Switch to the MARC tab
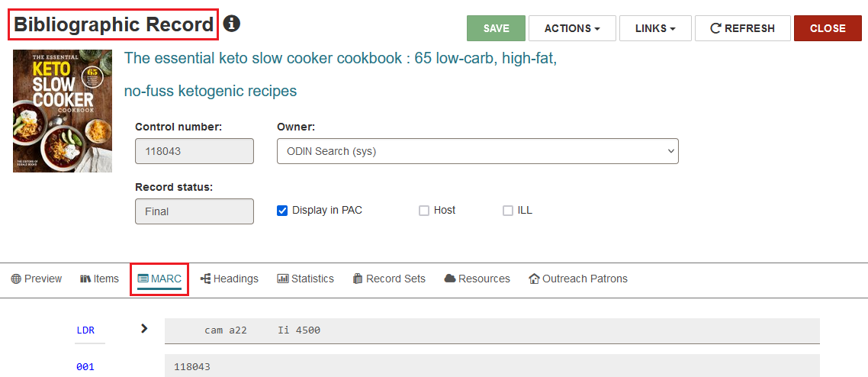This screenshot has height=377, width=868. 159,279
